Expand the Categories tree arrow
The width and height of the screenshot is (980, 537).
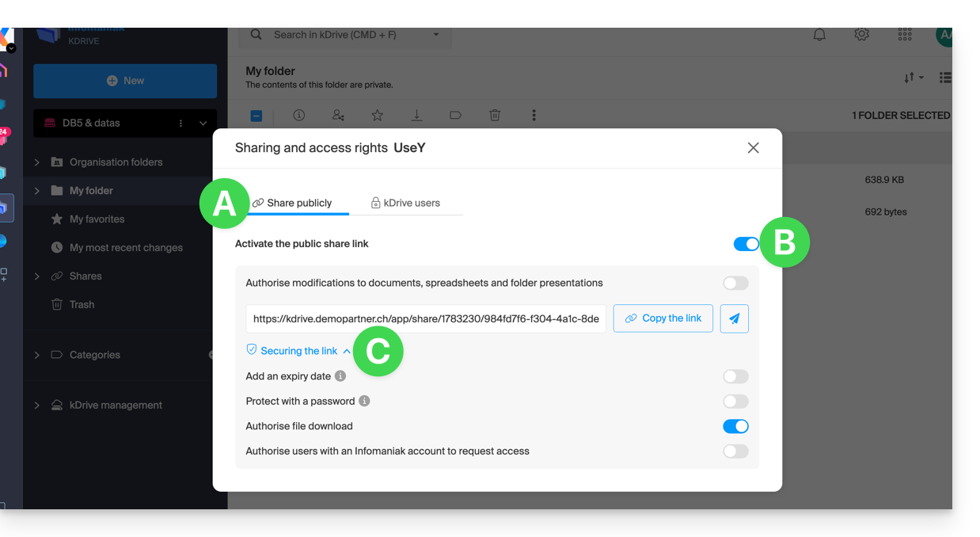point(36,355)
